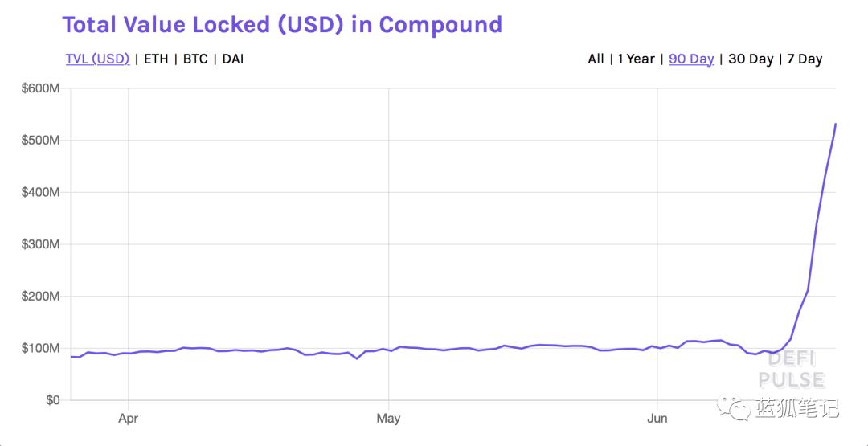This screenshot has height=446, width=868.
Task: Switch chart denomination to DAI
Action: (233, 59)
